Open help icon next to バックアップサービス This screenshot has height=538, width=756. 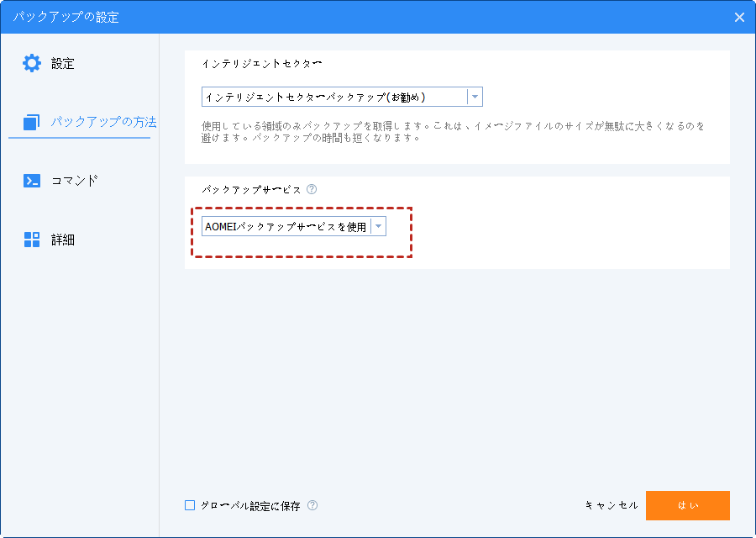point(312,190)
